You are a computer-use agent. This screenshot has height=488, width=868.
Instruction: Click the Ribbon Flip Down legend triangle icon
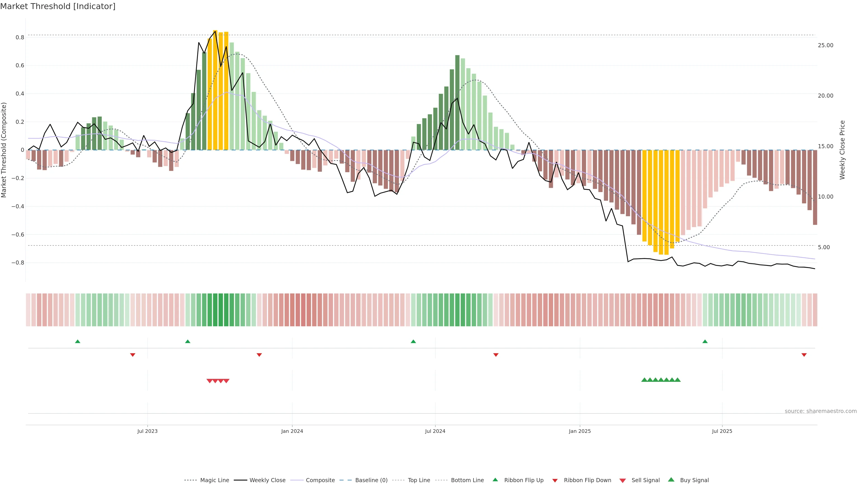[x=555, y=481]
